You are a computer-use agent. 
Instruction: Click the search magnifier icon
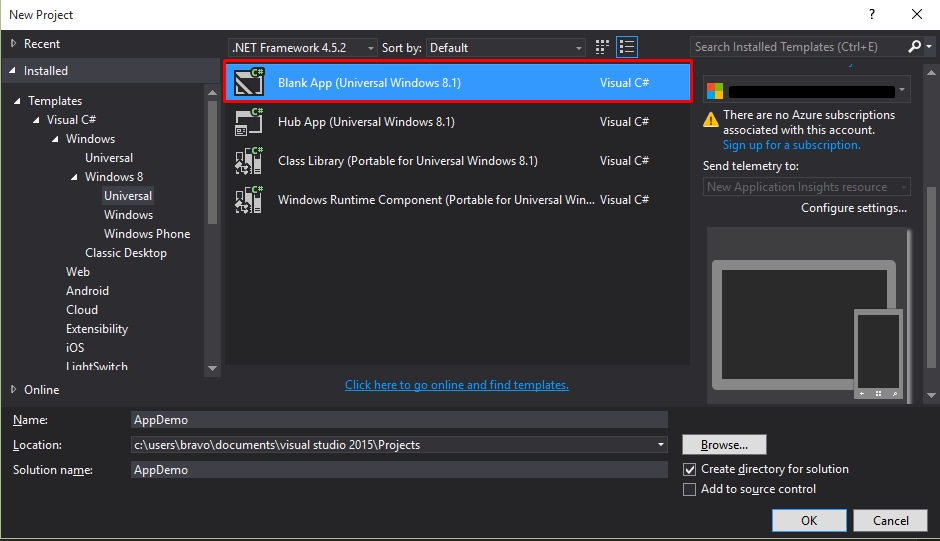coord(914,47)
